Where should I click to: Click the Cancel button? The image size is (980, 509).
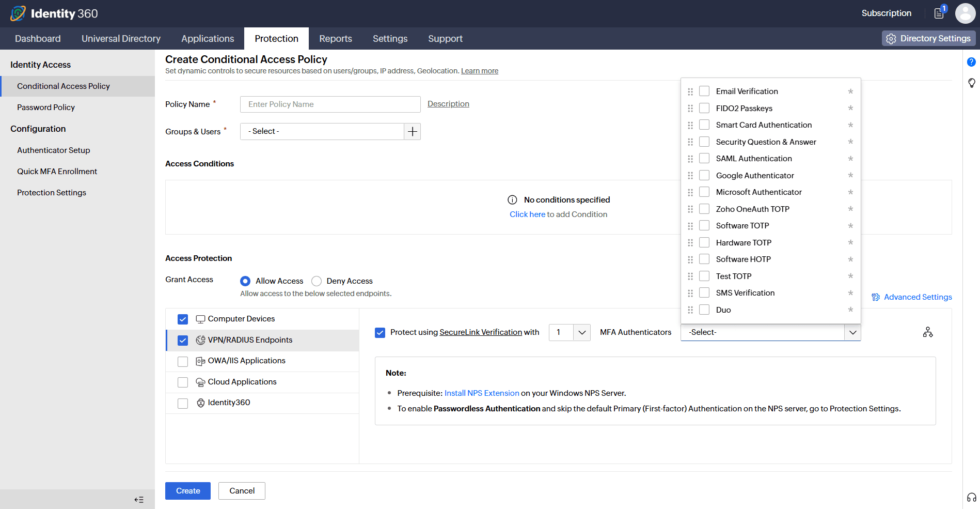tap(242, 491)
